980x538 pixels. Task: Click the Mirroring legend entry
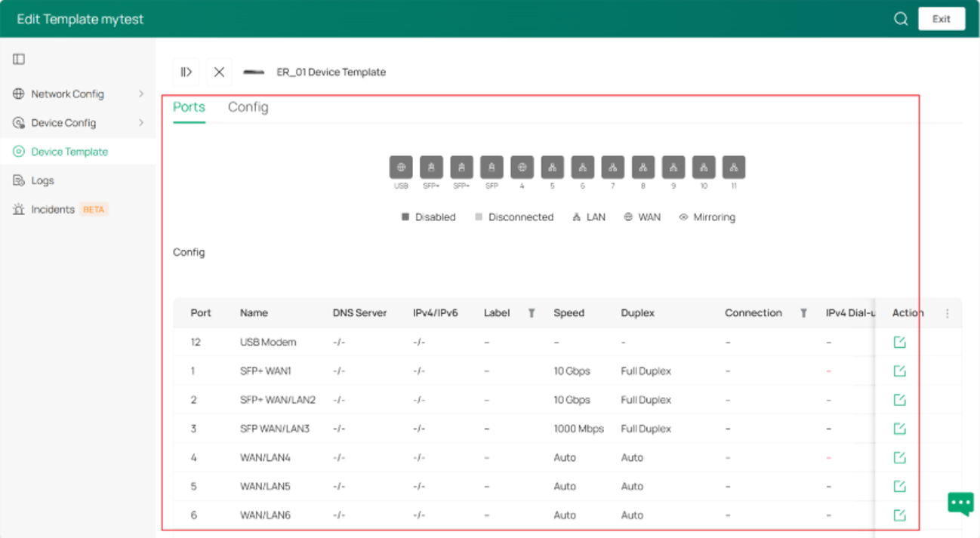[x=707, y=217]
